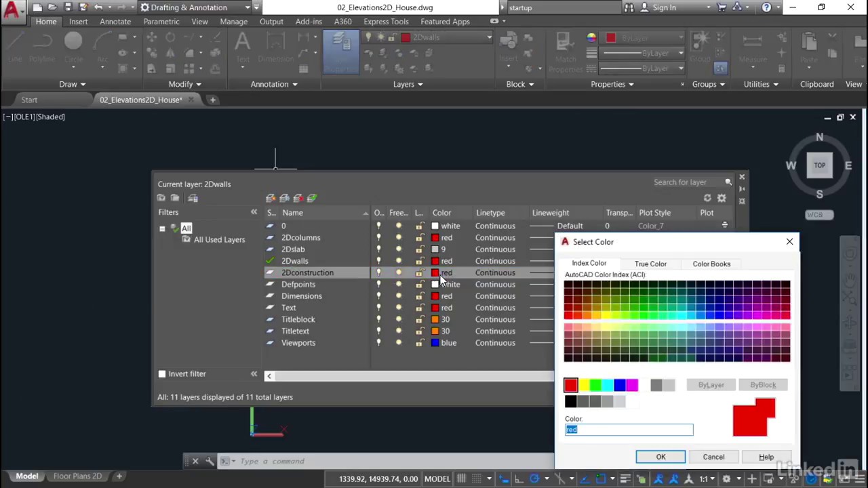Select the yellow standard color swatch
The image size is (868, 488).
[583, 386]
